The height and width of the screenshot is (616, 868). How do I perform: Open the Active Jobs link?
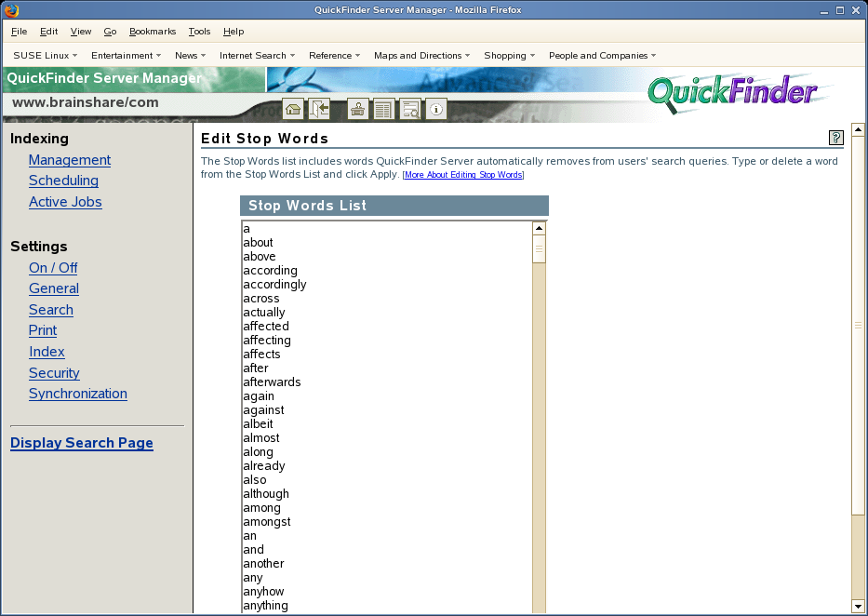65,202
